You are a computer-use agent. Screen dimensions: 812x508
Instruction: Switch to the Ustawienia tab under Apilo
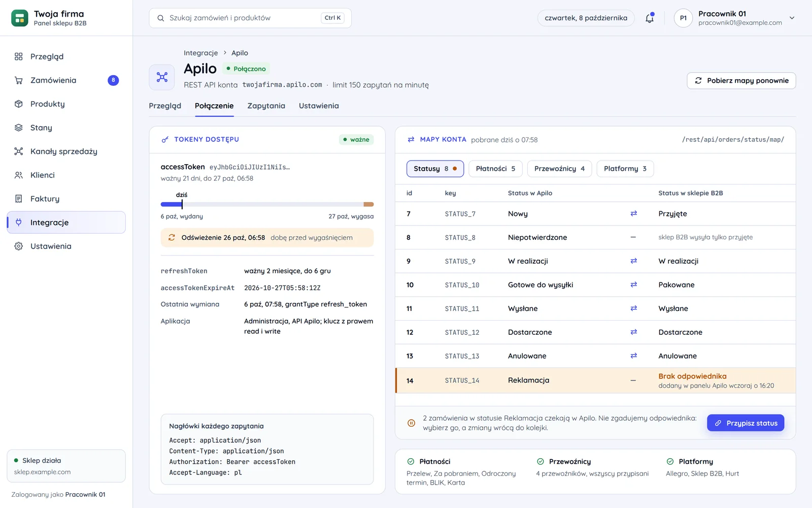319,106
